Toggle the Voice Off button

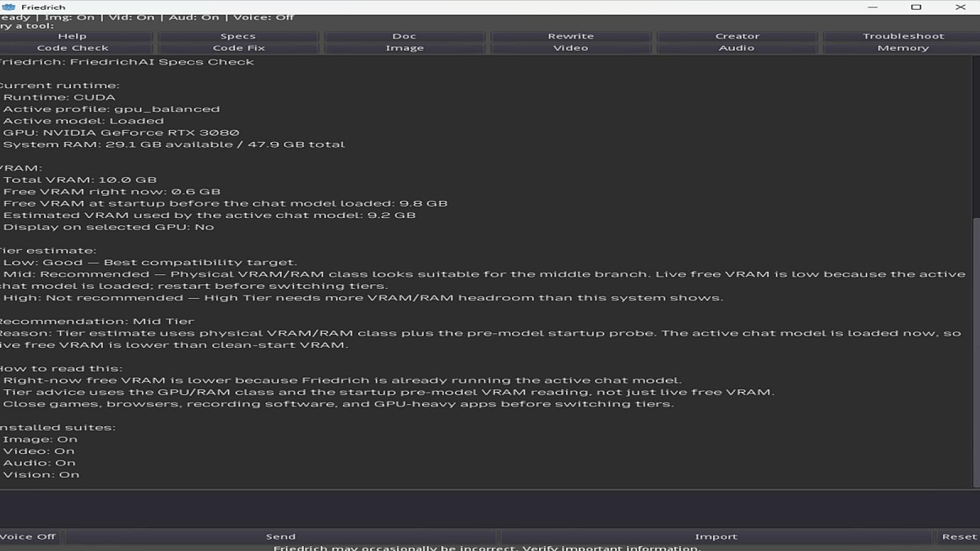pos(29,537)
